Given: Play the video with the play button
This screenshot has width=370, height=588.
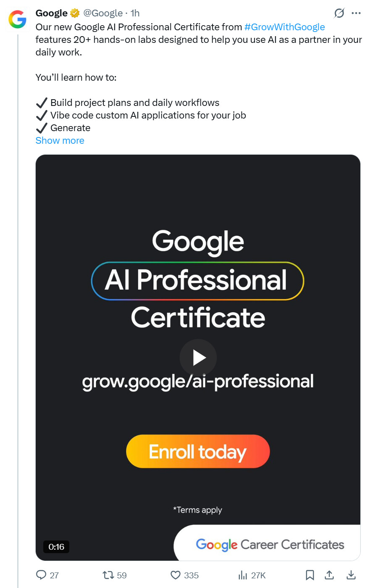Looking at the screenshot, I should [x=198, y=358].
